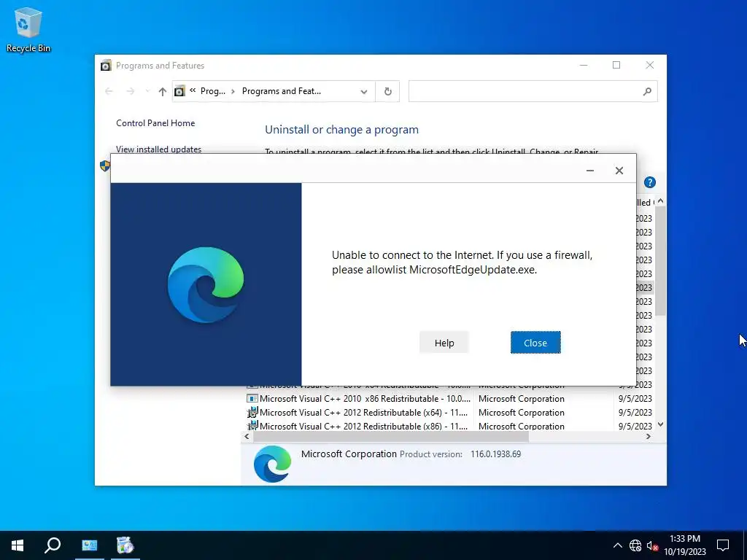This screenshot has height=560, width=747.
Task: Click Programs and Feat... breadcrumb segment
Action: 282,91
